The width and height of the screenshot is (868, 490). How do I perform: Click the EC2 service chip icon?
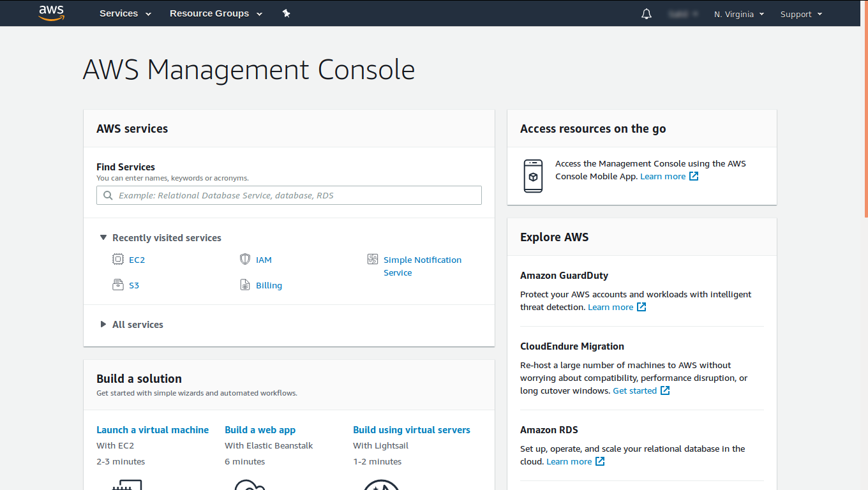(x=117, y=259)
